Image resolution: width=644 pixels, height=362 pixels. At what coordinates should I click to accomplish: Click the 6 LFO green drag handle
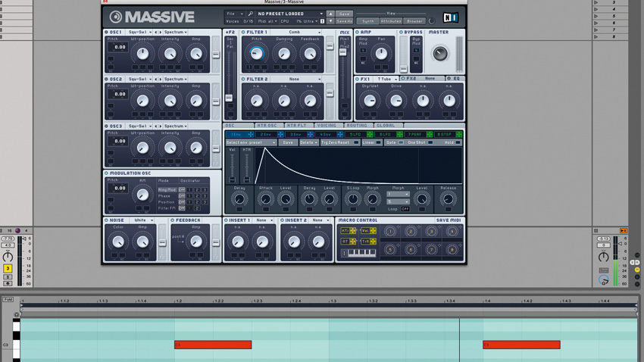399,134
